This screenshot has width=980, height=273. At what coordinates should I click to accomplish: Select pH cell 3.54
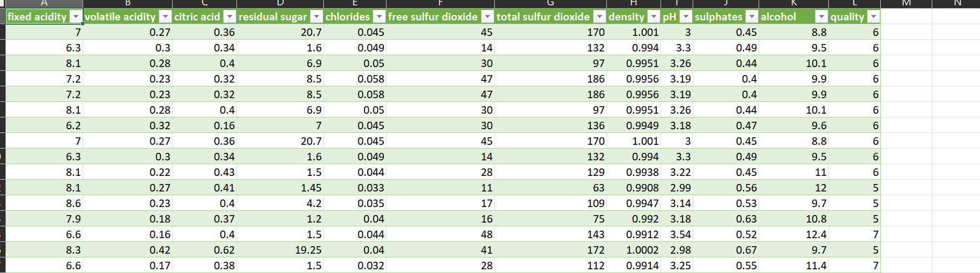tap(677, 234)
